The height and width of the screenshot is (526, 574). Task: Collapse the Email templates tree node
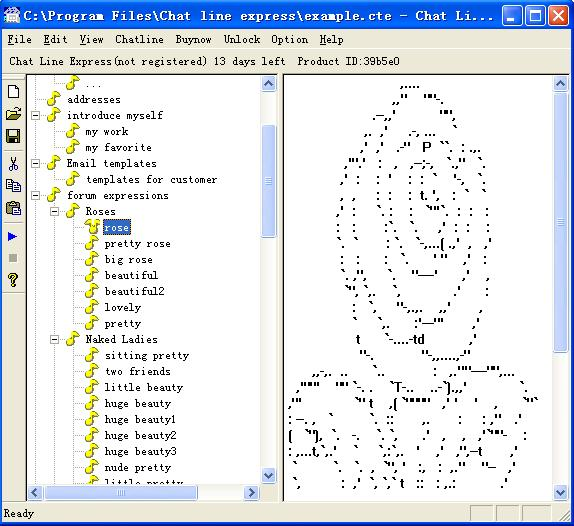[36, 164]
